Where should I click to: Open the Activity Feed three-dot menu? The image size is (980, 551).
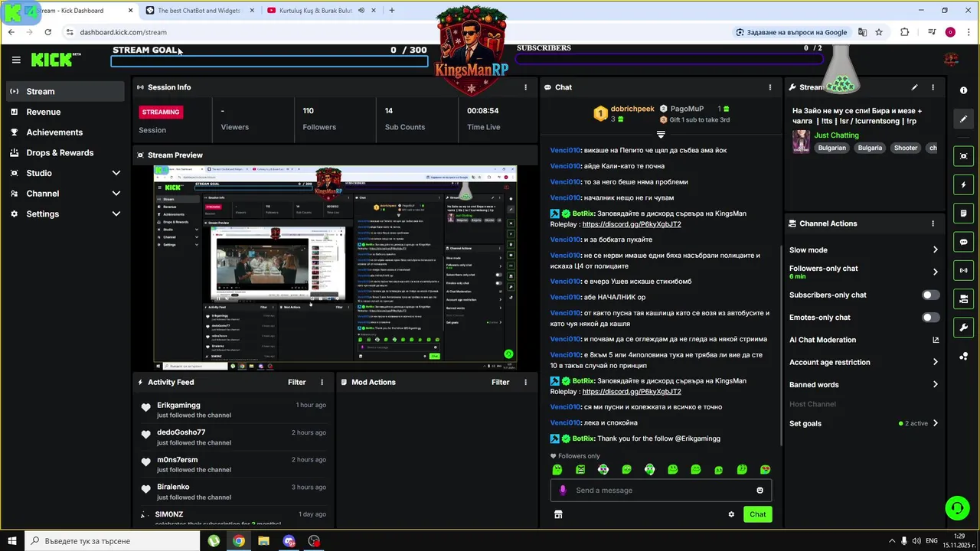click(x=322, y=382)
